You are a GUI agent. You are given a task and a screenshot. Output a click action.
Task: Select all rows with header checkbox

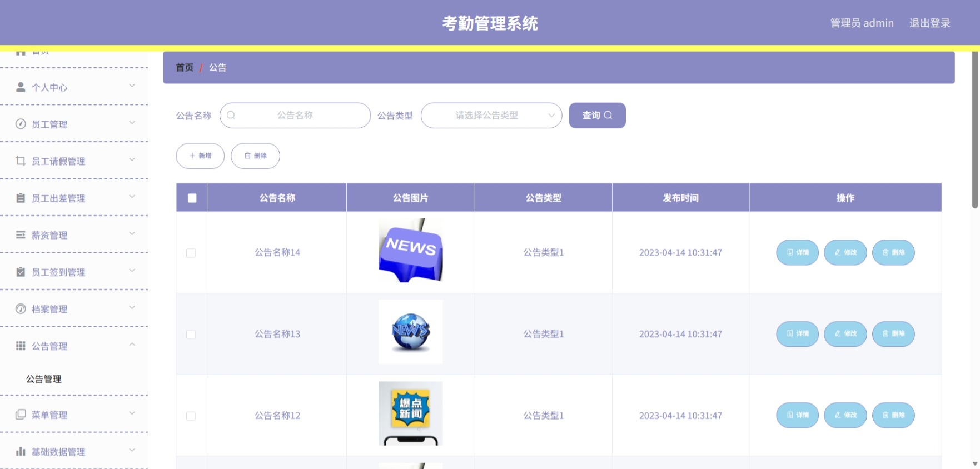pyautogui.click(x=192, y=198)
